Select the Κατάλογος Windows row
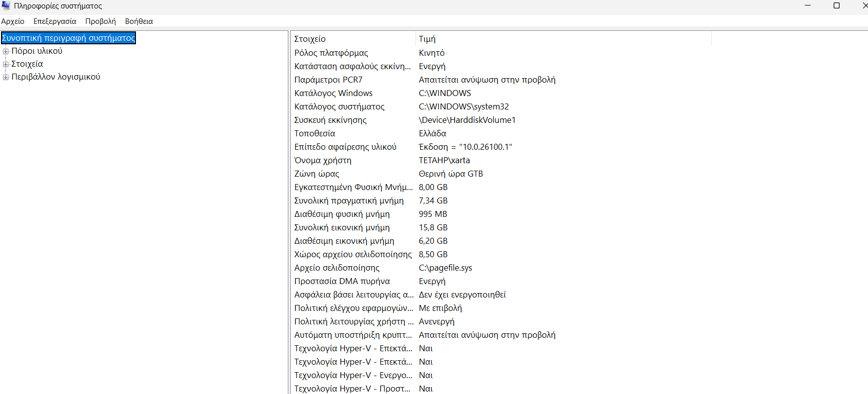Image resolution: width=868 pixels, height=394 pixels. pos(501,93)
